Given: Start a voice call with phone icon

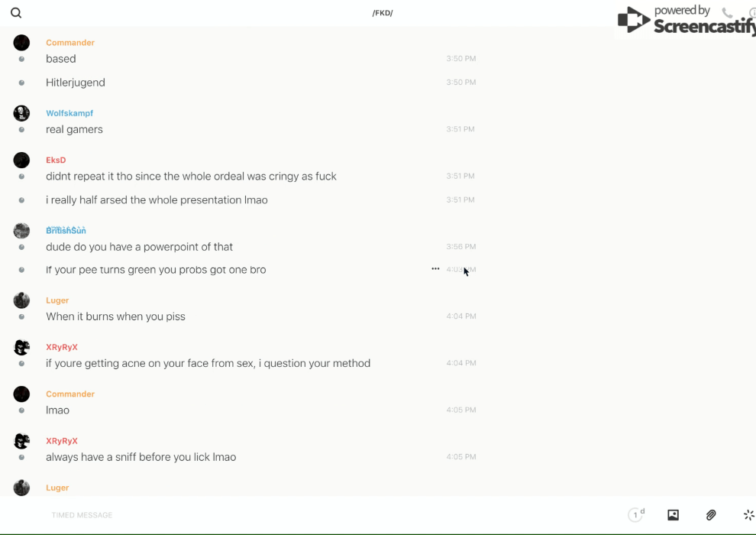Looking at the screenshot, I should click(727, 13).
